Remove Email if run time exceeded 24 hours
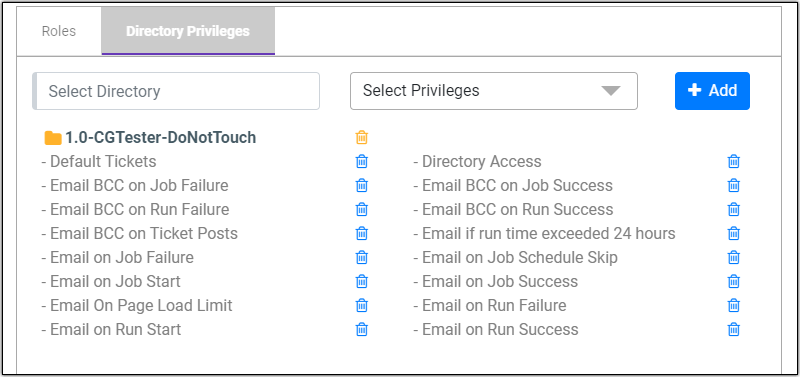This screenshot has width=801, height=378. pos(734,233)
